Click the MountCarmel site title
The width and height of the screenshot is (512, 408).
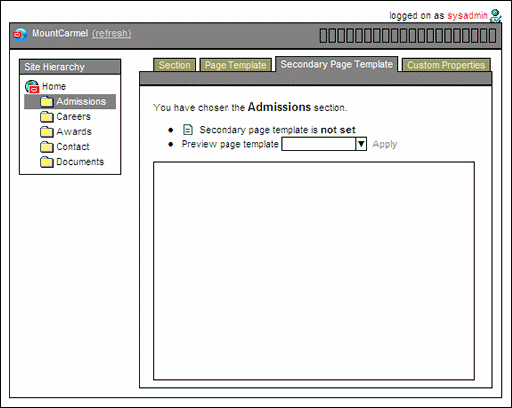[60, 33]
